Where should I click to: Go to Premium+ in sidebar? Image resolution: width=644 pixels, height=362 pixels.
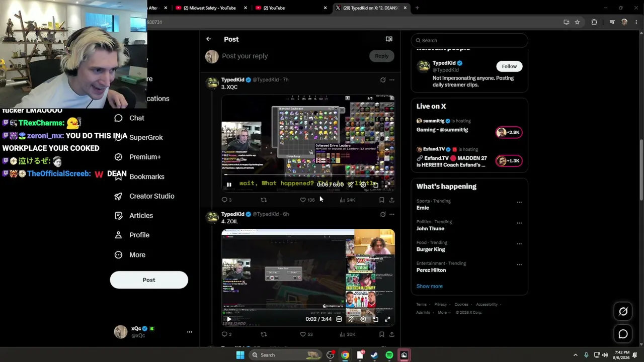137,157
